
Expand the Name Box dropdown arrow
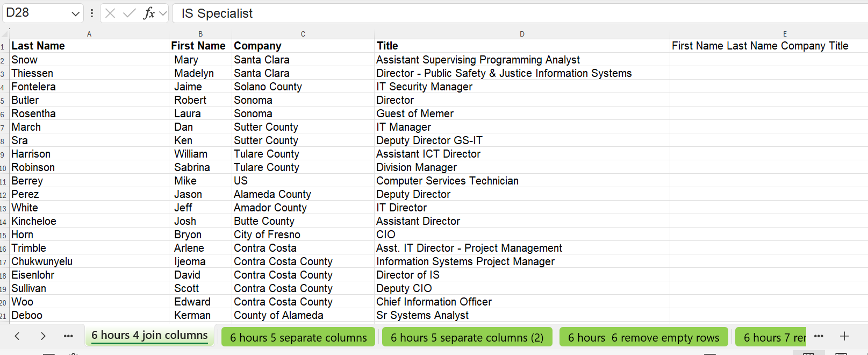click(x=75, y=13)
